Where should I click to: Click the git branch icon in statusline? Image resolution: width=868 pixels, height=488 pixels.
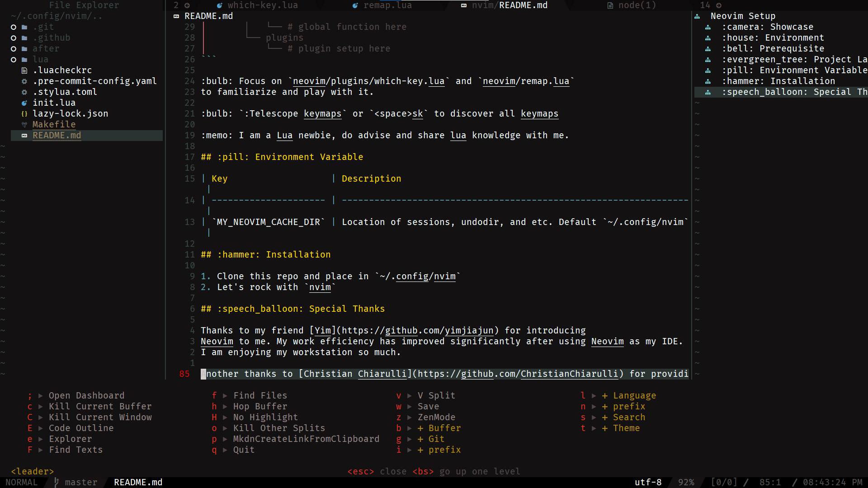57,482
